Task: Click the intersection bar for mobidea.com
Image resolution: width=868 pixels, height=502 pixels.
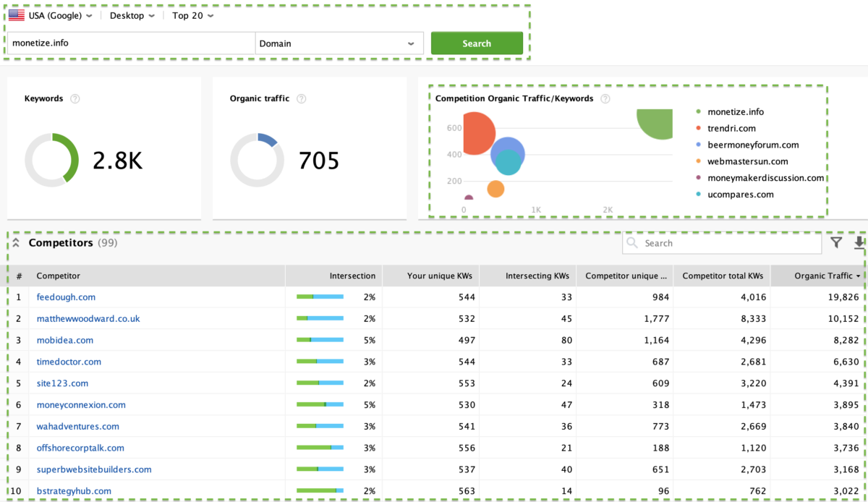Action: coord(320,340)
